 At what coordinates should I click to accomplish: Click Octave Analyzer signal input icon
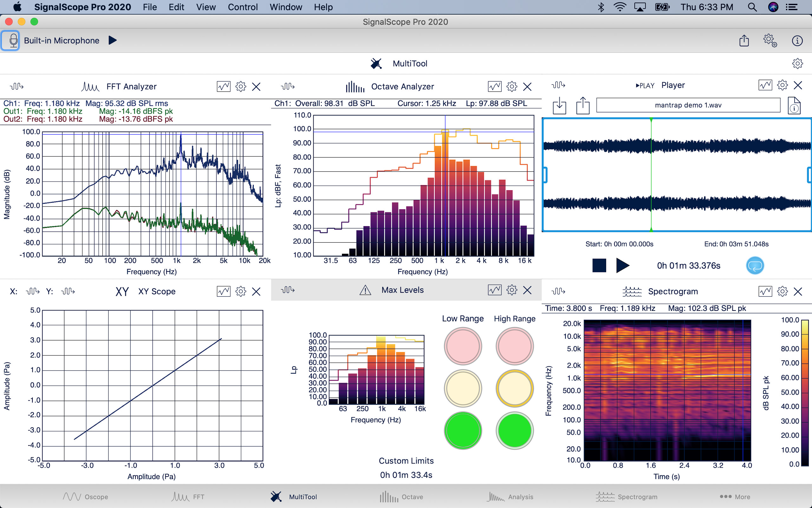pos(288,86)
